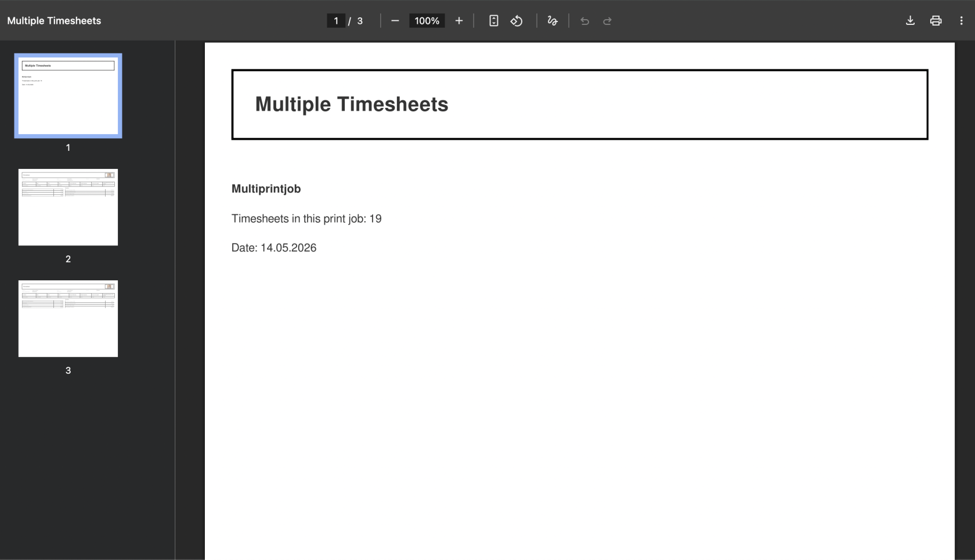
Task: Click label 3 under third thumbnail
Action: click(x=68, y=371)
